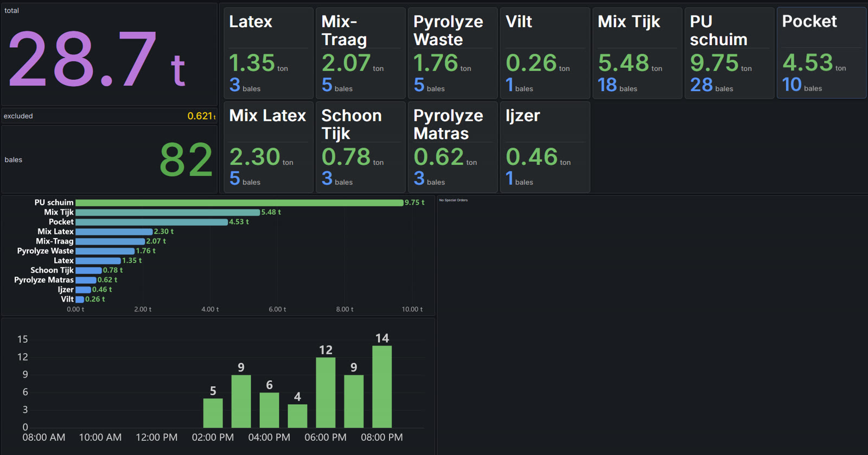Click the Mix Tijk card title
This screenshot has width=868, height=455.
pyautogui.click(x=629, y=22)
